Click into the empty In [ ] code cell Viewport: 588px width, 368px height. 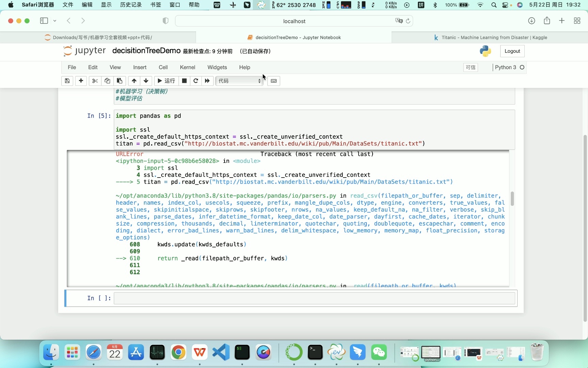[x=314, y=298]
